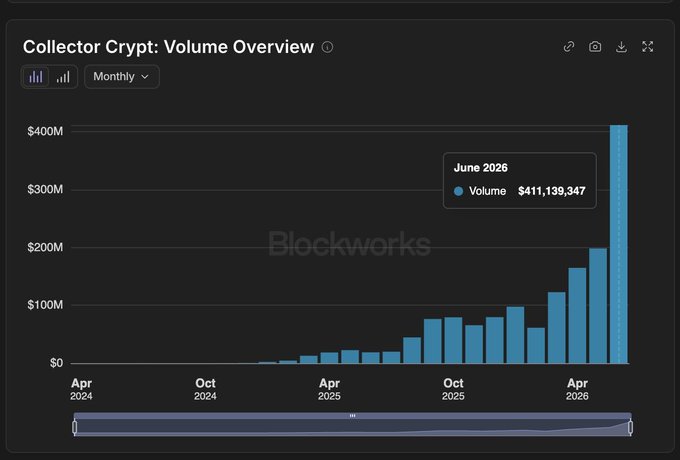Expand chart to fullscreen

(x=647, y=47)
